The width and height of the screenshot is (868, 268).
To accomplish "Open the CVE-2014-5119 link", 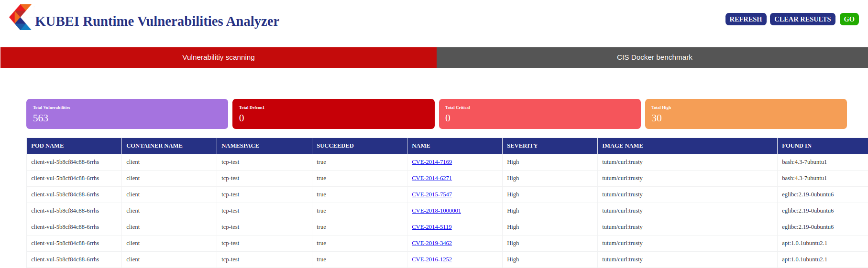I will (432, 227).
